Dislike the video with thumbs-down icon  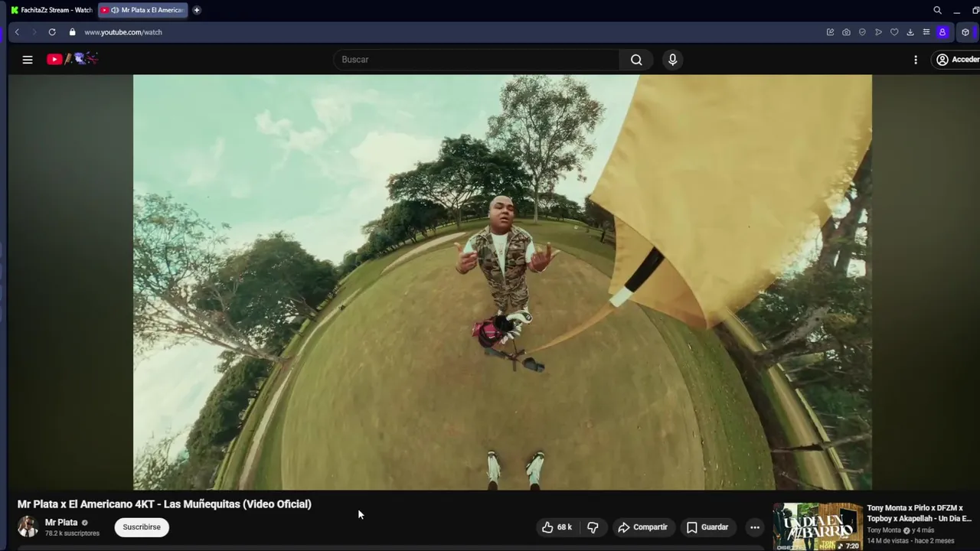[x=593, y=527]
